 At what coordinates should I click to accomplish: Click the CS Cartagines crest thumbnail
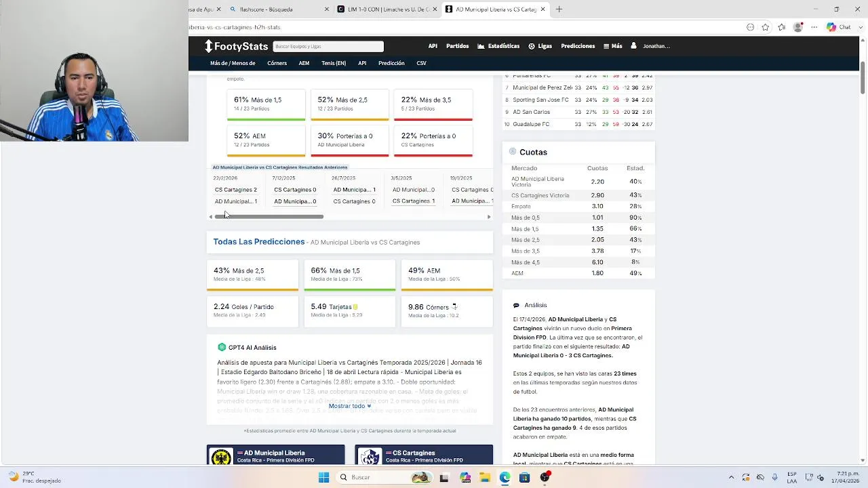click(370, 457)
